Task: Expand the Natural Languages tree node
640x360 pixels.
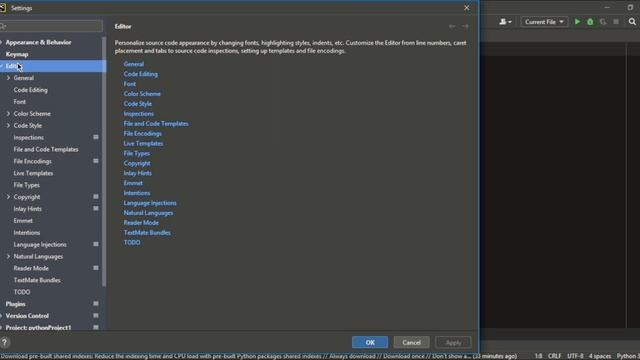Action: (8, 256)
